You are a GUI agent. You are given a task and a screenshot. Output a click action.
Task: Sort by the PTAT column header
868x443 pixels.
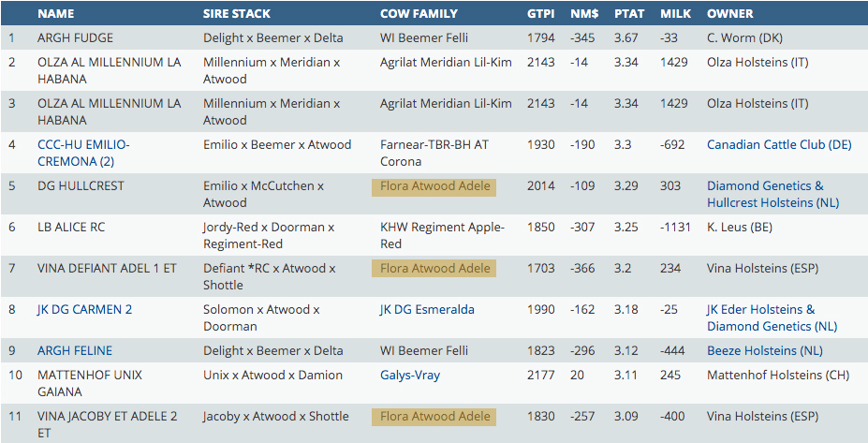[x=630, y=14]
